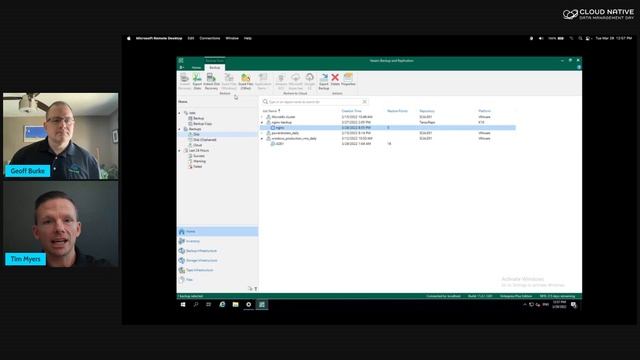Sort by the Platform column
The height and width of the screenshot is (360, 640).
pos(484,111)
